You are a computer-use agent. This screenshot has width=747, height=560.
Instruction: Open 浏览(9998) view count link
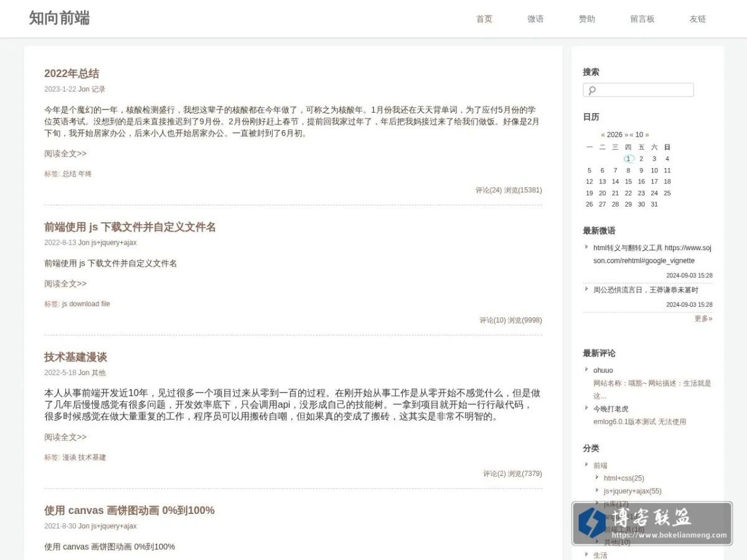pyautogui.click(x=525, y=320)
